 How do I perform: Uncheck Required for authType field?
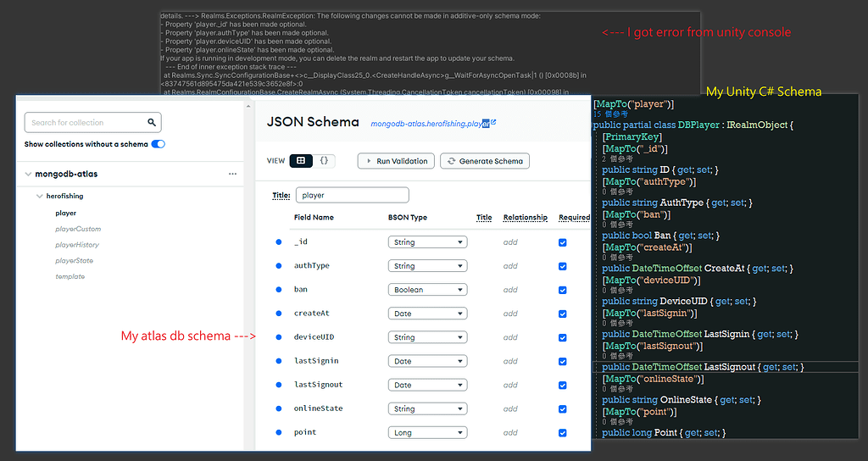pyautogui.click(x=563, y=266)
